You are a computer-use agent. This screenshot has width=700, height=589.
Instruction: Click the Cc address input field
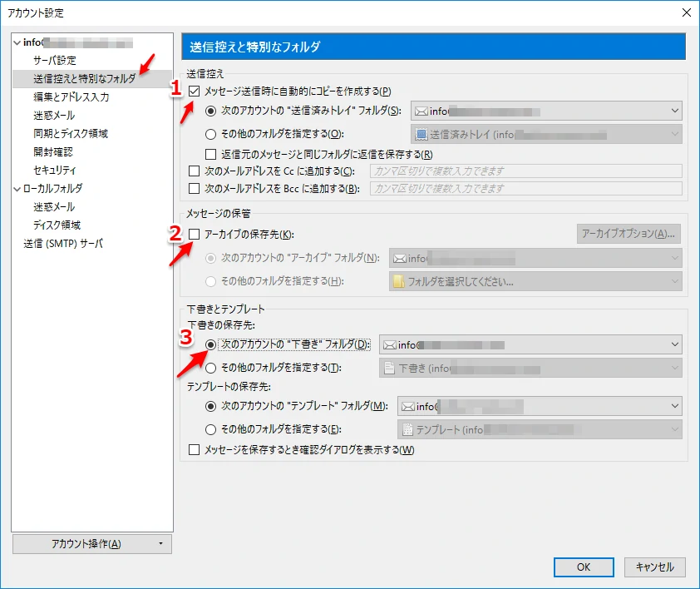click(x=525, y=171)
